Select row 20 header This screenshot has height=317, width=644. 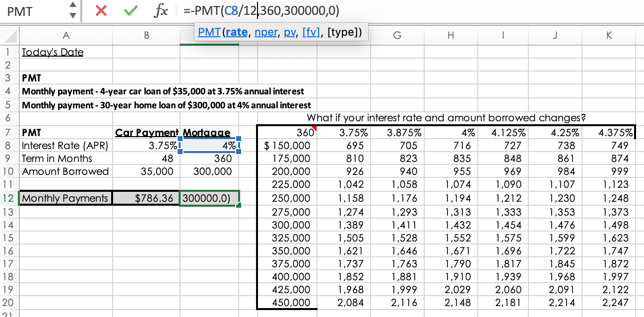(x=9, y=303)
